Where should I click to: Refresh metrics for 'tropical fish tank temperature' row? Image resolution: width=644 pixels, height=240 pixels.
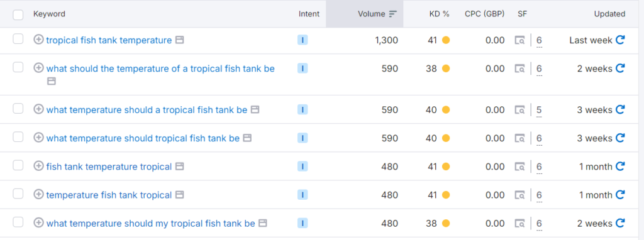click(x=620, y=40)
